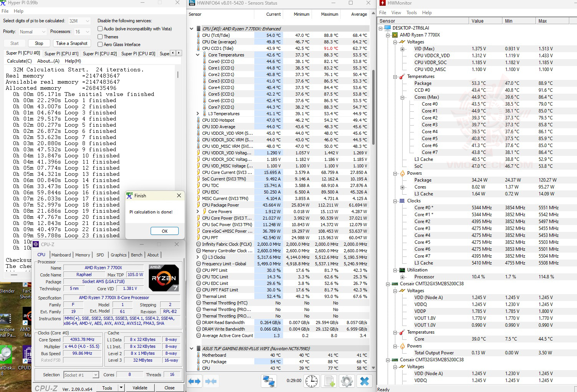Click the HWiNFO sensor list vertical scrollbar
577x392 pixels.
[373, 108]
